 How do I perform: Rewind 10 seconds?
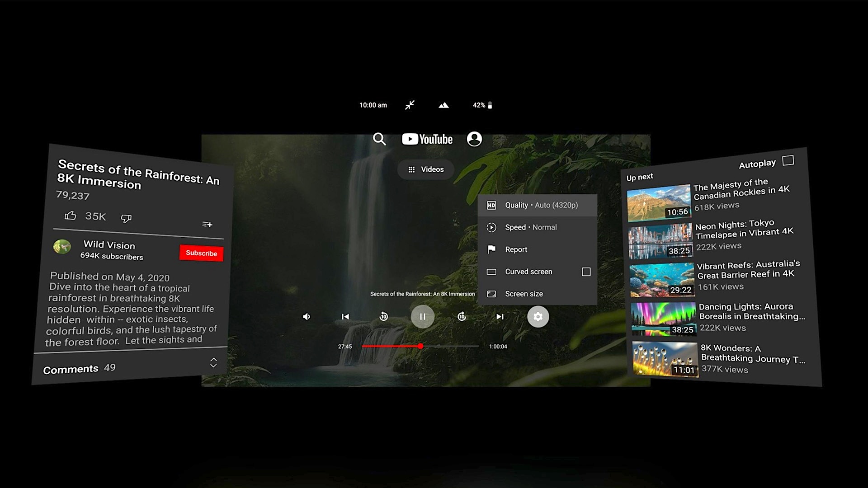pos(383,317)
